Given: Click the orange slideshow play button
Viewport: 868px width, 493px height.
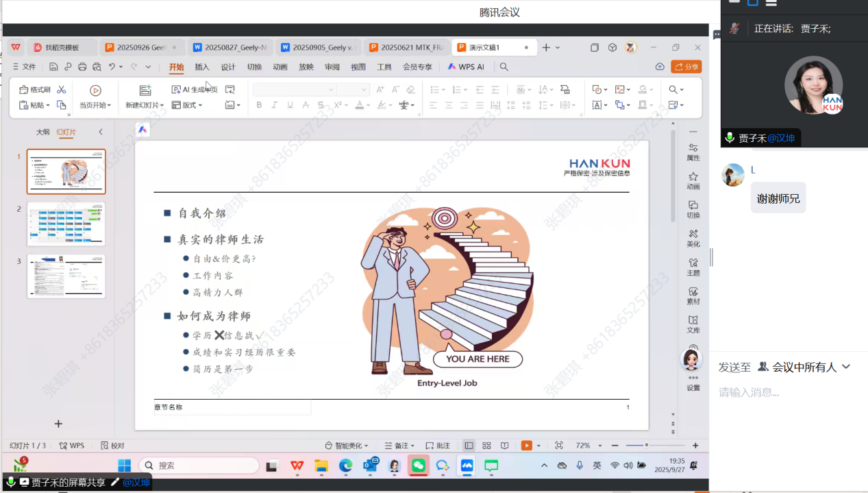Looking at the screenshot, I should 526,446.
